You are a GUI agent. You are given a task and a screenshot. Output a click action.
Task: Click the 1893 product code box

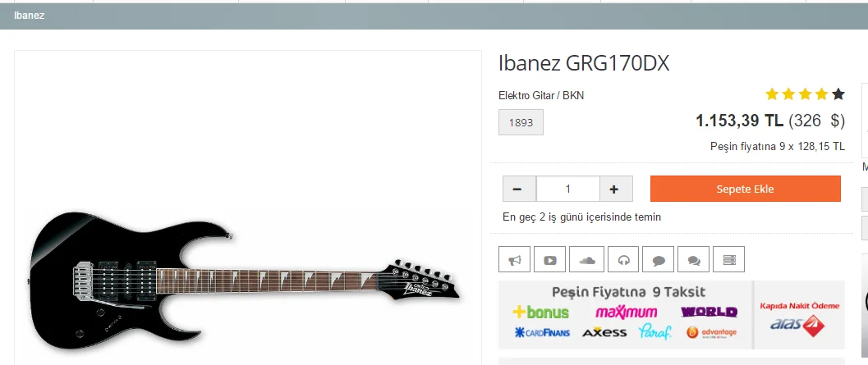click(x=521, y=122)
